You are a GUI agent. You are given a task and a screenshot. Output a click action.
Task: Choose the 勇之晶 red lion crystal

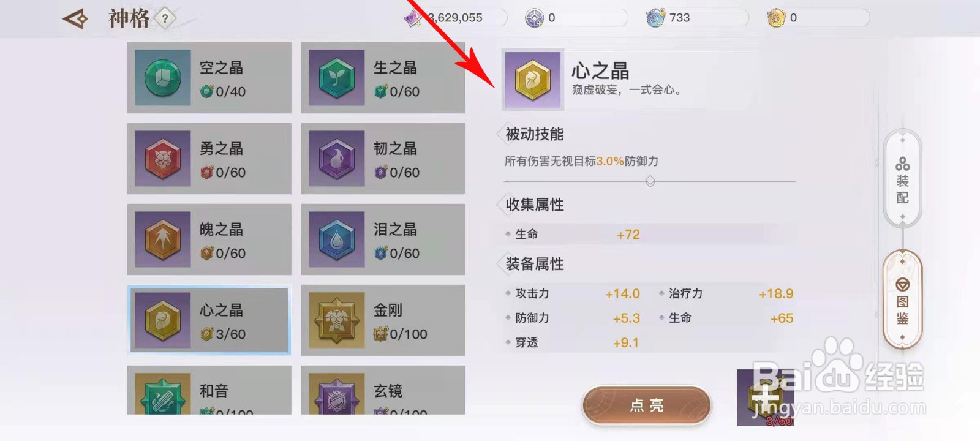click(162, 159)
